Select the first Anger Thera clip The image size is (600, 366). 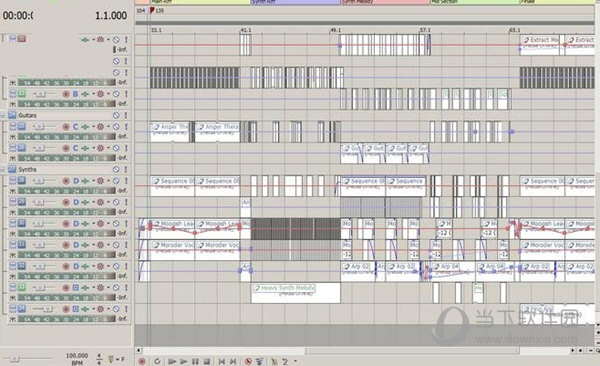point(170,132)
